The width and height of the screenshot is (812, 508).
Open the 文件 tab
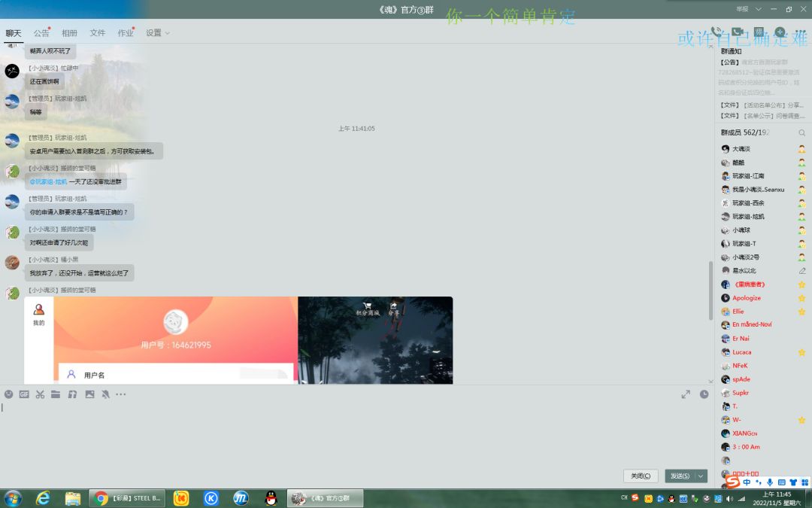click(x=97, y=33)
